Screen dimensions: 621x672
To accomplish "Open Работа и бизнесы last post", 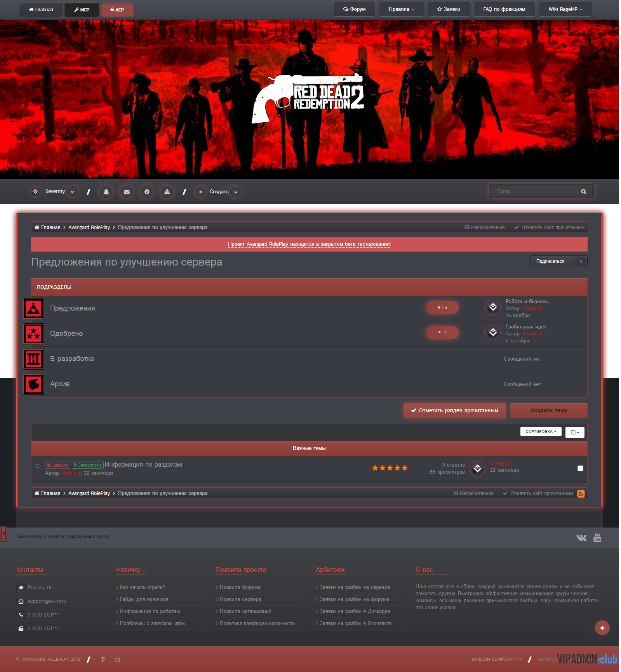I will coord(527,302).
